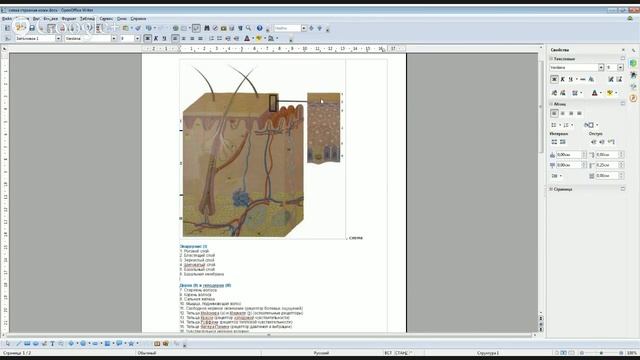640x360 pixels.
Task: Open Find & Replace binoculars icon
Action: (x=207, y=28)
